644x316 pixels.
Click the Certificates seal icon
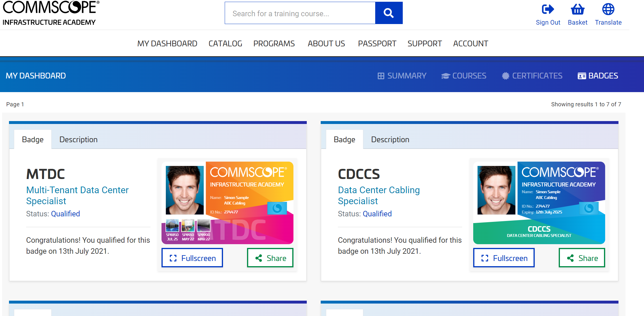[505, 76]
